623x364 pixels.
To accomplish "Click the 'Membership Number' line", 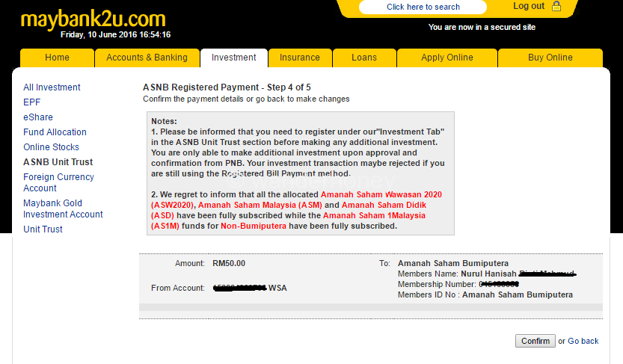I will [x=458, y=284].
